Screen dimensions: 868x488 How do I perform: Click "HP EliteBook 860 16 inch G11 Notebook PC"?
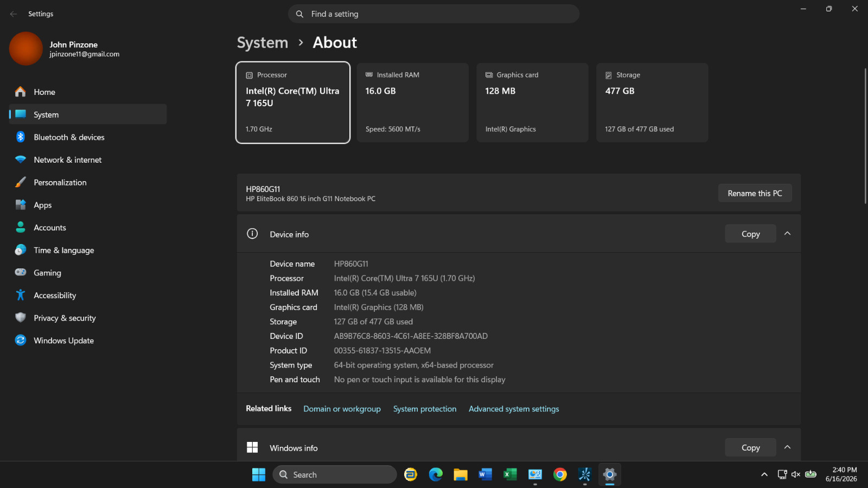pyautogui.click(x=311, y=199)
